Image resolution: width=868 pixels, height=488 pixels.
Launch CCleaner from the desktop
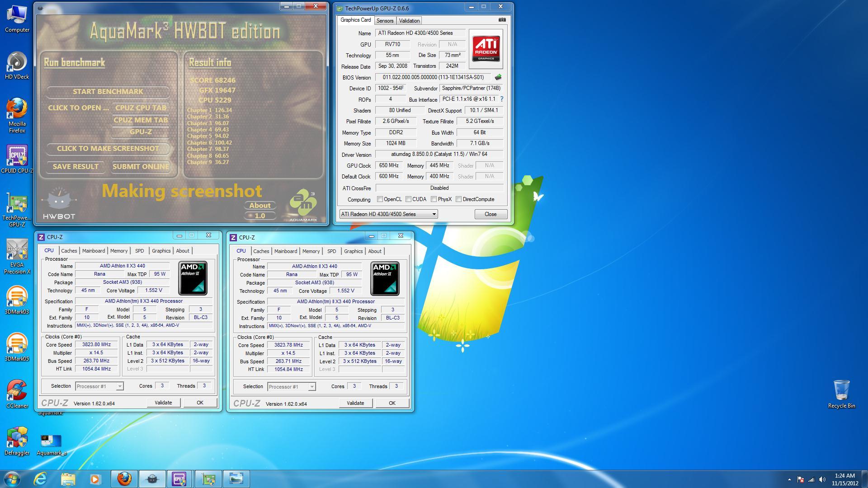tap(17, 395)
